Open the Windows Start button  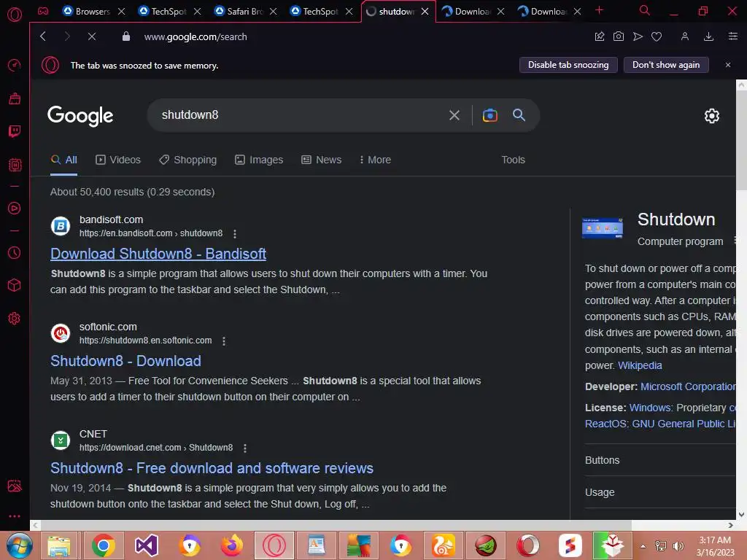(x=19, y=545)
